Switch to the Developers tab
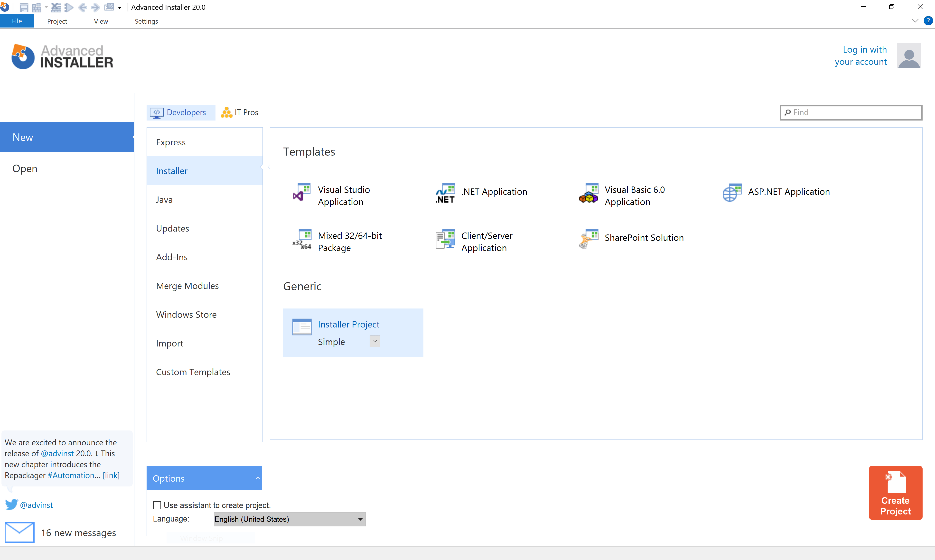The height and width of the screenshot is (560, 935). click(181, 112)
